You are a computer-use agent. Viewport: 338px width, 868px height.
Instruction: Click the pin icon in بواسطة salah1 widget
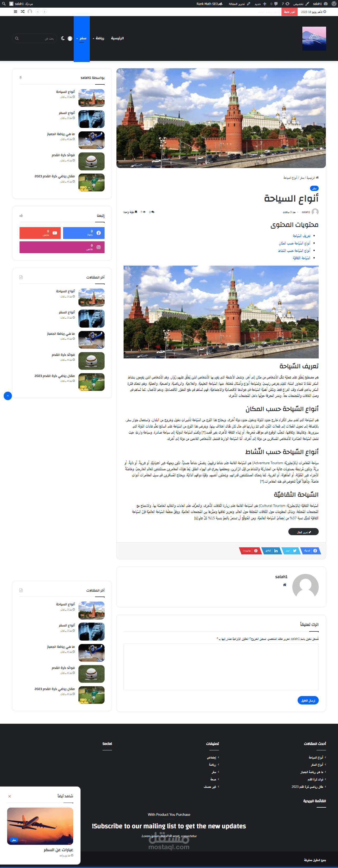[21, 78]
